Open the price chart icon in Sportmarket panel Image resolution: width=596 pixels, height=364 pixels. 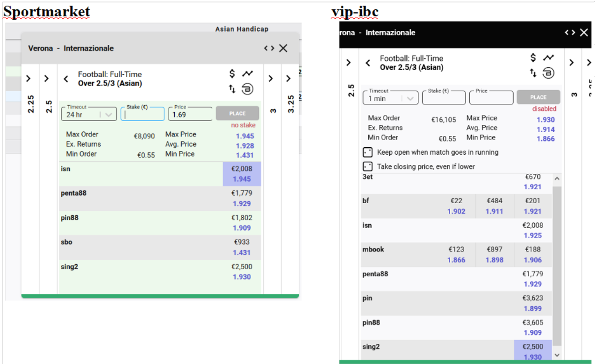(247, 73)
